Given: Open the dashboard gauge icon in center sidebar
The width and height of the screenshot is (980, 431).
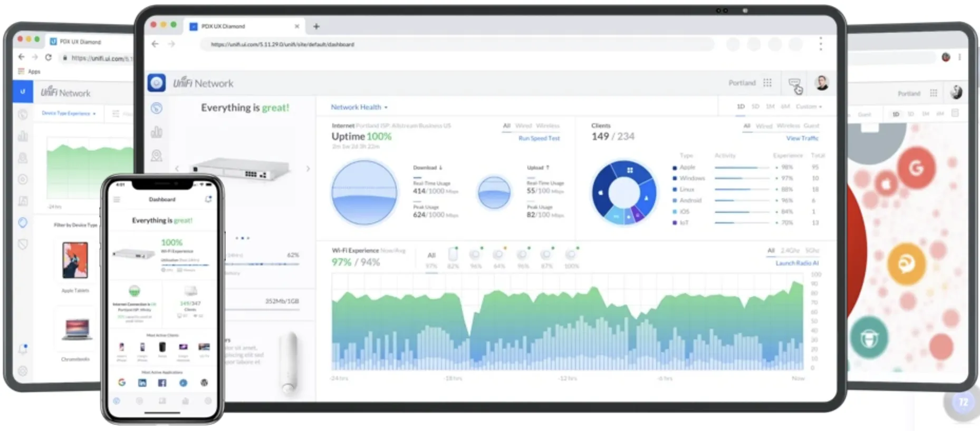Looking at the screenshot, I should click(x=157, y=108).
